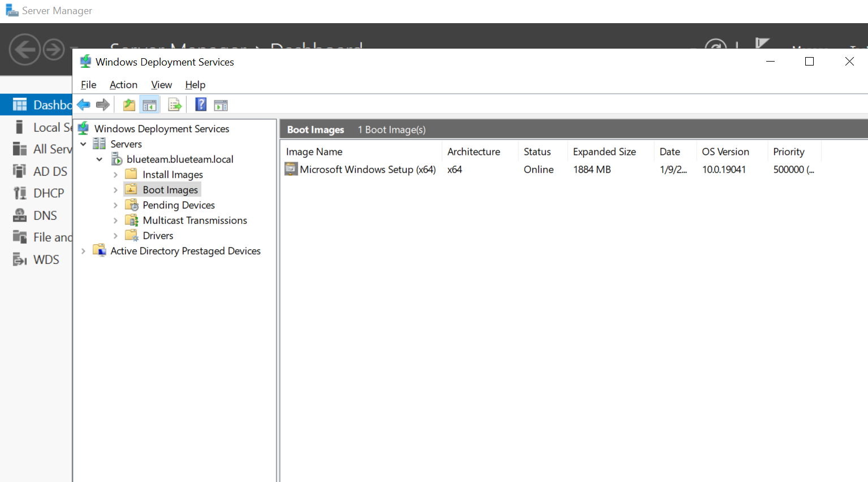Open the View menu
This screenshot has width=868, height=482.
tap(161, 85)
